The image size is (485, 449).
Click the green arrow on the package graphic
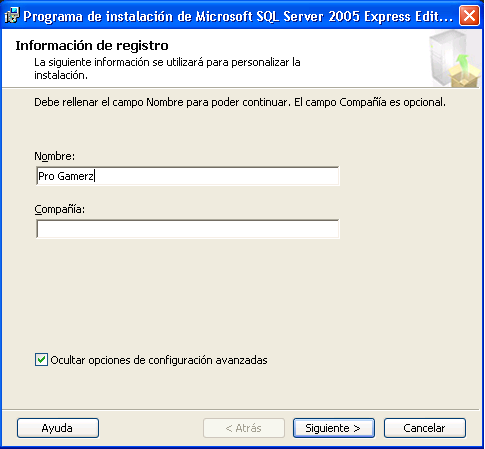coord(462,63)
